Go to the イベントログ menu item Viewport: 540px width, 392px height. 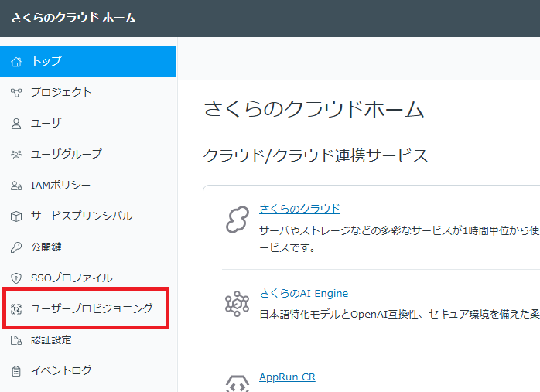click(61, 370)
